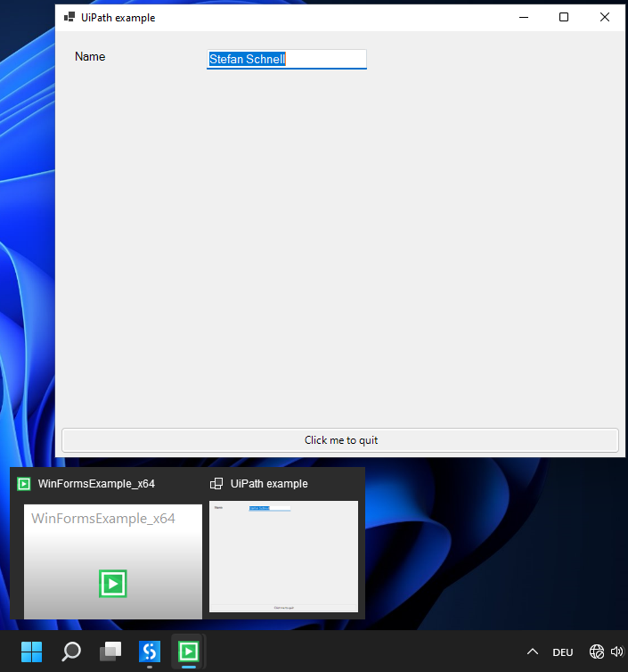Open Task View on taskbar
This screenshot has width=628, height=672.
[x=110, y=652]
